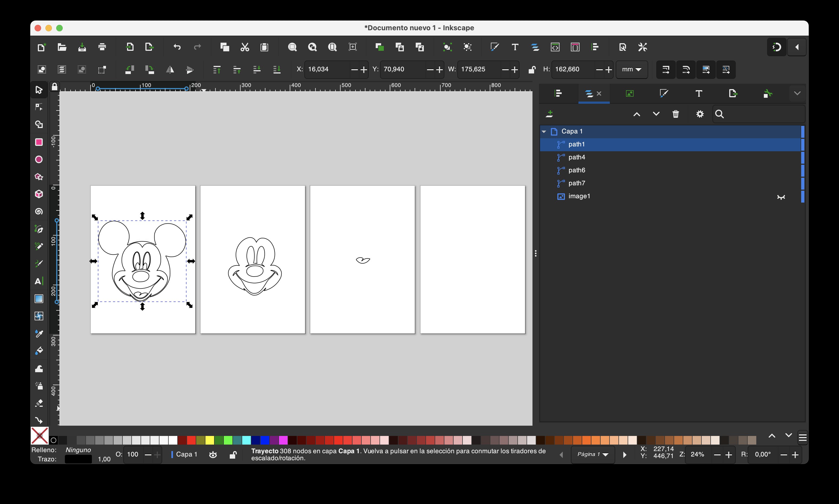Open the XML editor icon
839x504 pixels.
point(555,47)
